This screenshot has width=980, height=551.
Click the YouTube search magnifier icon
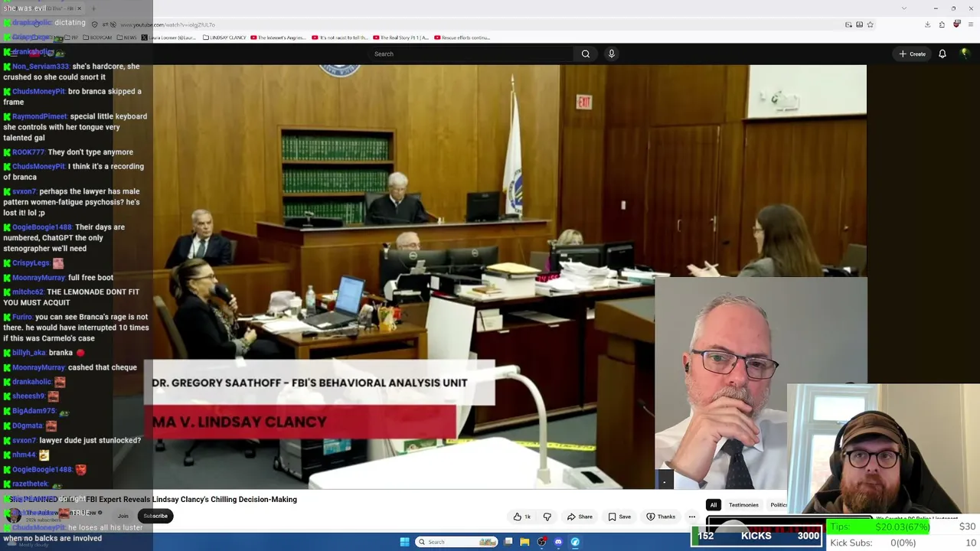pos(586,54)
